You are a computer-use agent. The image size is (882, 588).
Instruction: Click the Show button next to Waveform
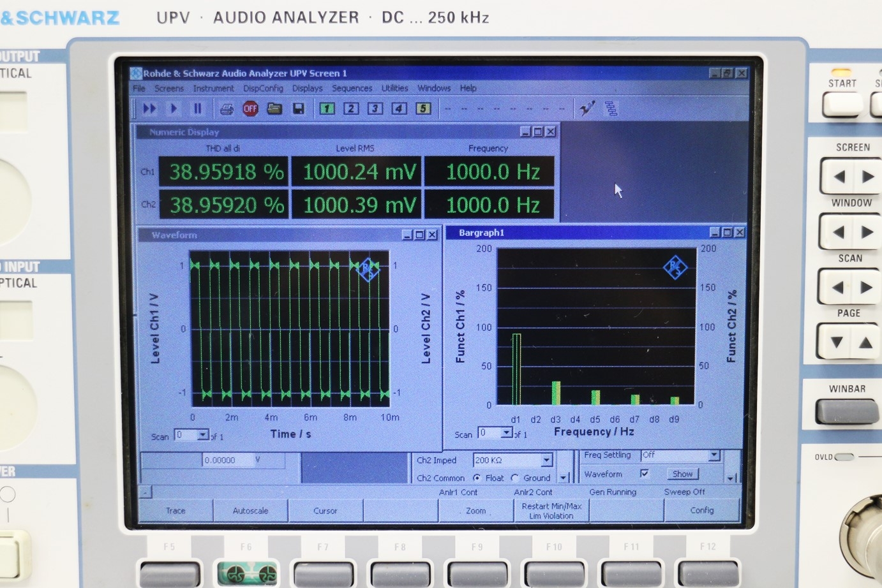pos(682,474)
